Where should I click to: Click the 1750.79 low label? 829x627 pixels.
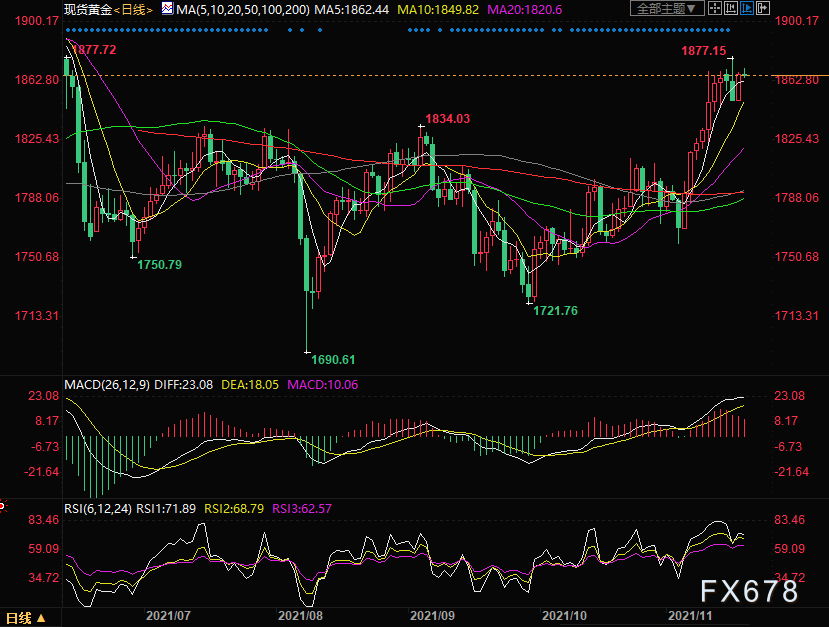[159, 264]
